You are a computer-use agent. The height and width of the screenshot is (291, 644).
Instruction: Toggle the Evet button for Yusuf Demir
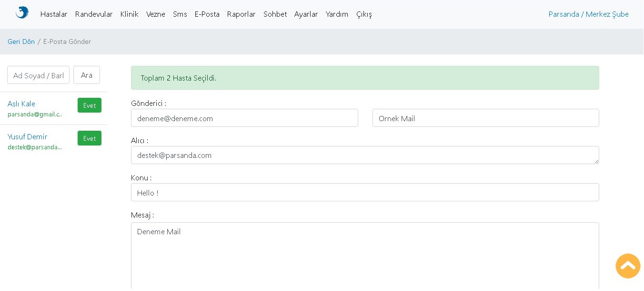point(90,138)
